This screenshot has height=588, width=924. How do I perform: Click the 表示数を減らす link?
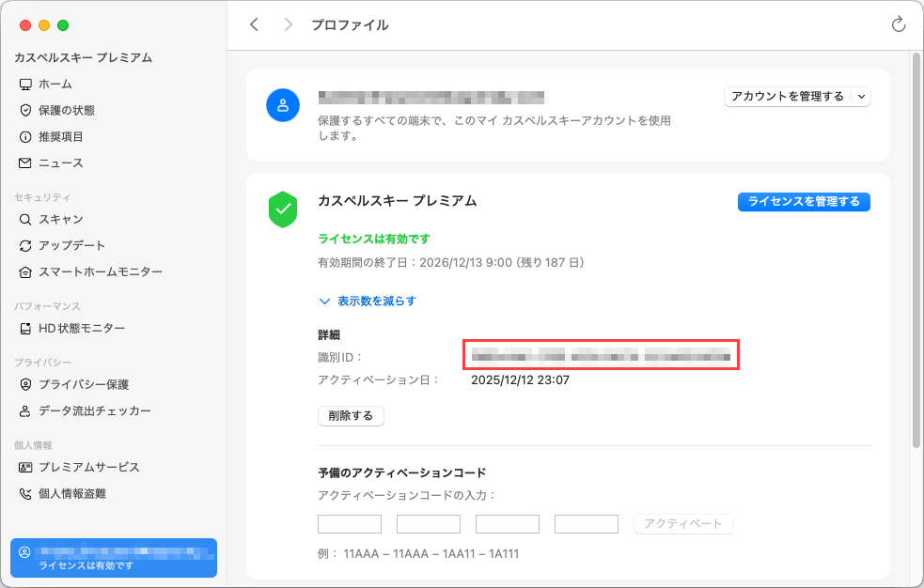click(x=377, y=302)
